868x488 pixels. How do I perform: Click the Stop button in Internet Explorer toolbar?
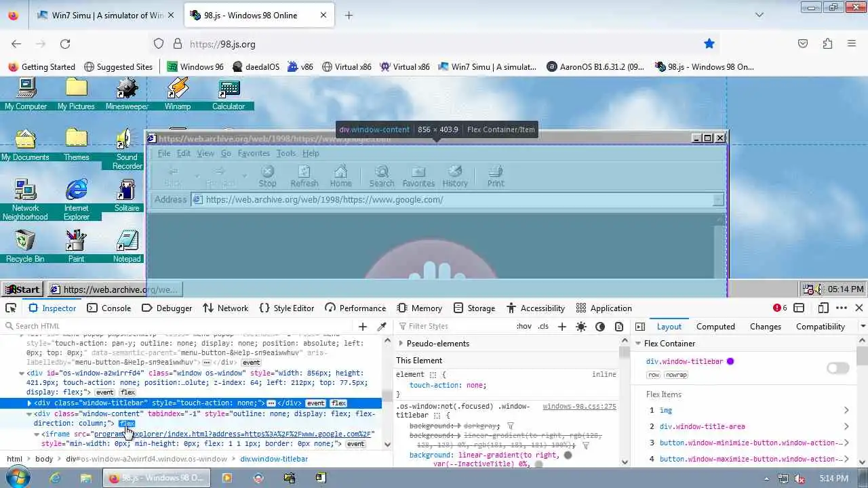268,176
